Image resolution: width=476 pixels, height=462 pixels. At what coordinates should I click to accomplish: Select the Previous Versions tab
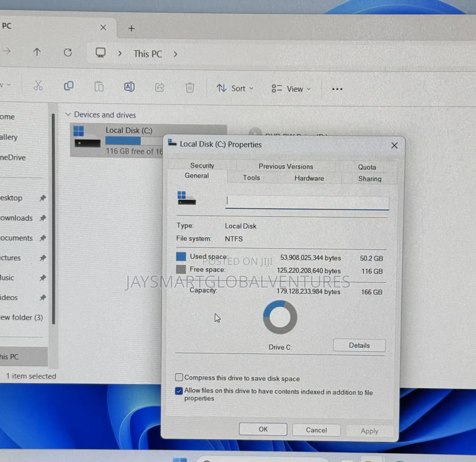pyautogui.click(x=286, y=166)
